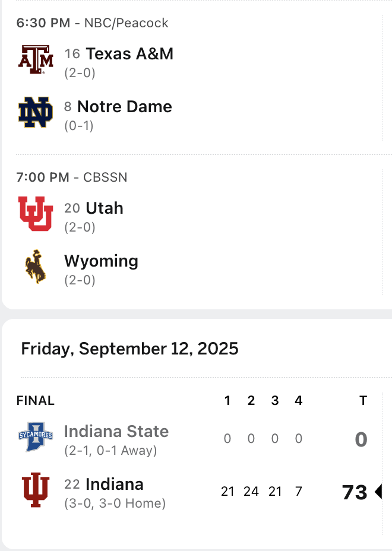The image size is (392, 551).
Task: Select the Wyoming team name link
Action: click(x=101, y=261)
